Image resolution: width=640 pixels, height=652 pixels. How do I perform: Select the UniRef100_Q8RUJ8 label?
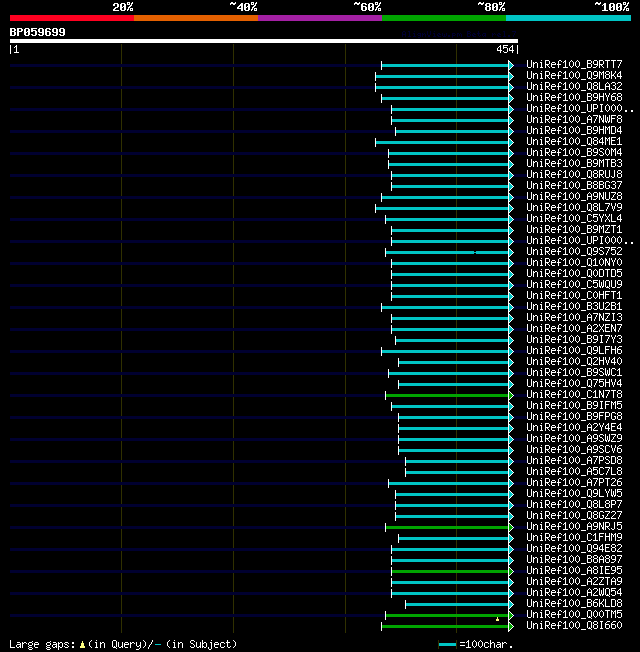(574, 175)
